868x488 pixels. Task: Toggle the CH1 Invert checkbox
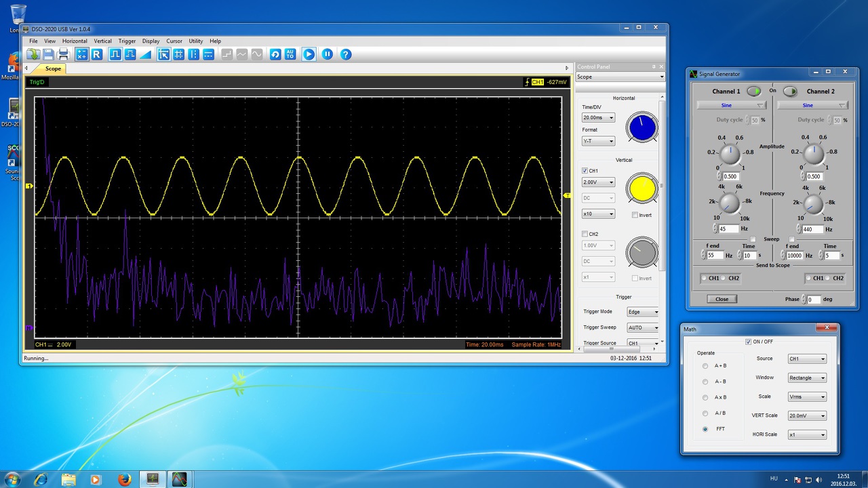coord(635,215)
